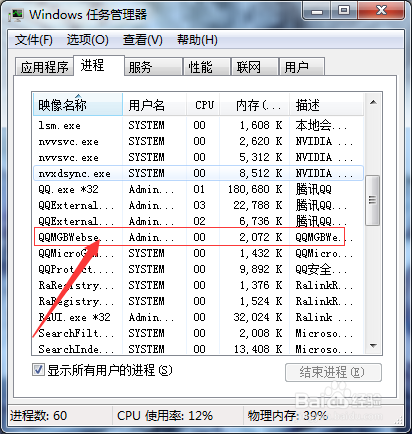Open the 性能 tab
Viewport: 412px width, 434px height.
click(207, 67)
